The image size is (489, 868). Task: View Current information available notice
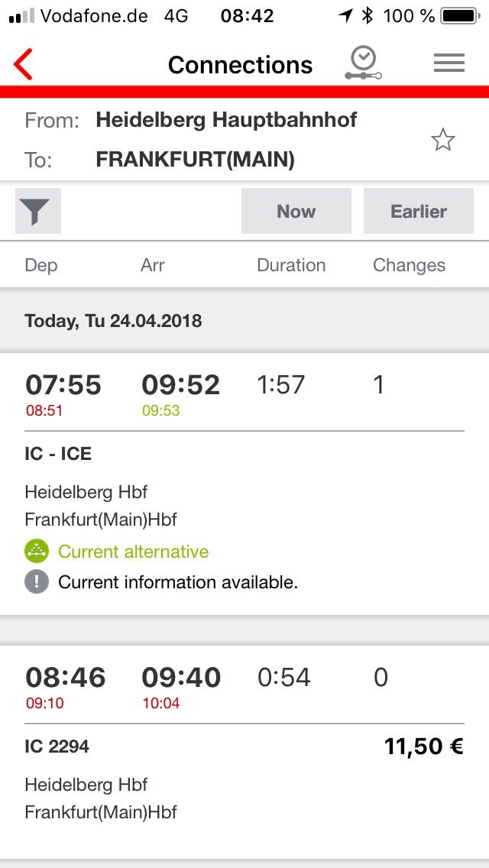tap(178, 582)
